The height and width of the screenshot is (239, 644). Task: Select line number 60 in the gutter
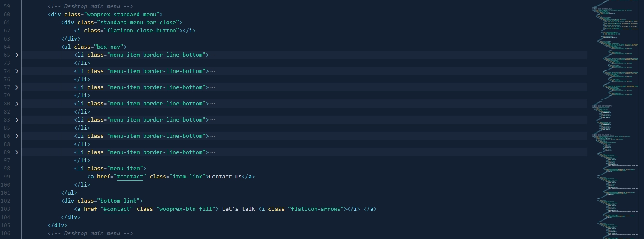7,15
